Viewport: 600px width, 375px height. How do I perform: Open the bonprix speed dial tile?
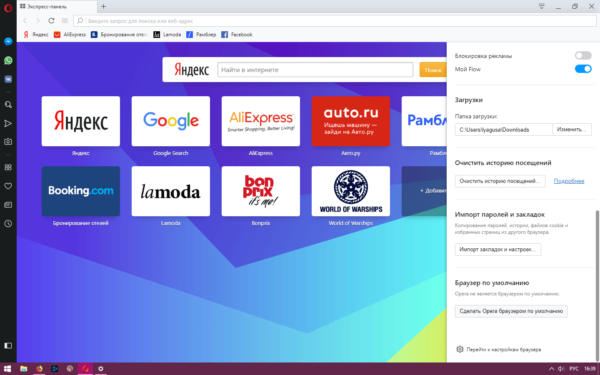coord(261,191)
